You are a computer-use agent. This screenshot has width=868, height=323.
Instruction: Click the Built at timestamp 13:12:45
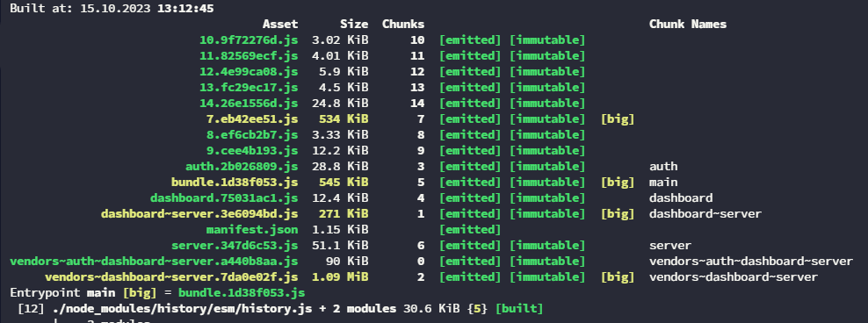pyautogui.click(x=185, y=9)
